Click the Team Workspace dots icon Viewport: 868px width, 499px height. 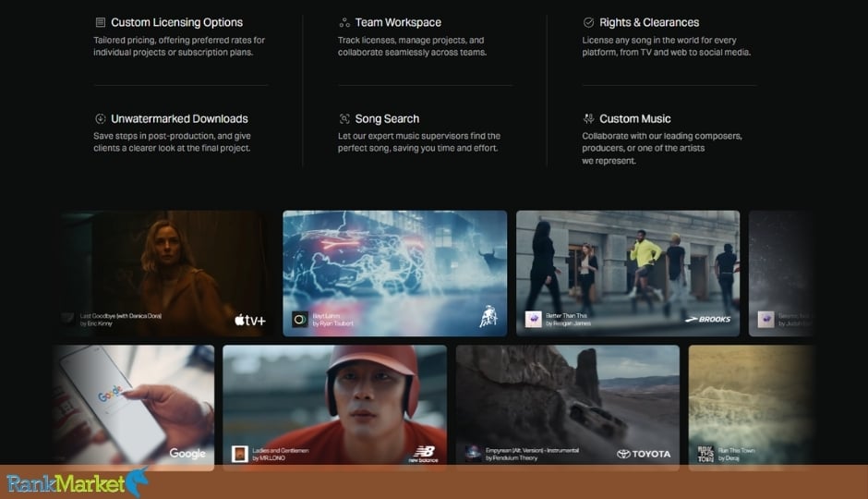(344, 23)
